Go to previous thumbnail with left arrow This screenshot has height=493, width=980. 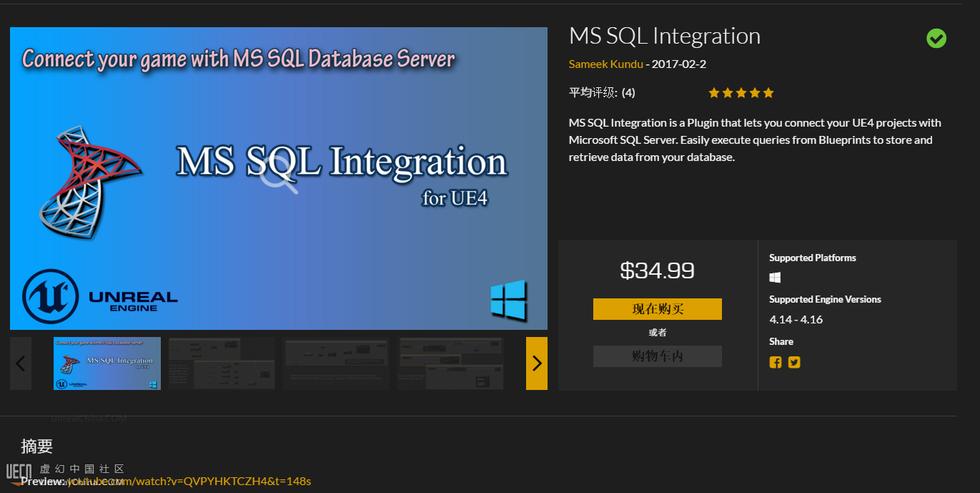21,363
